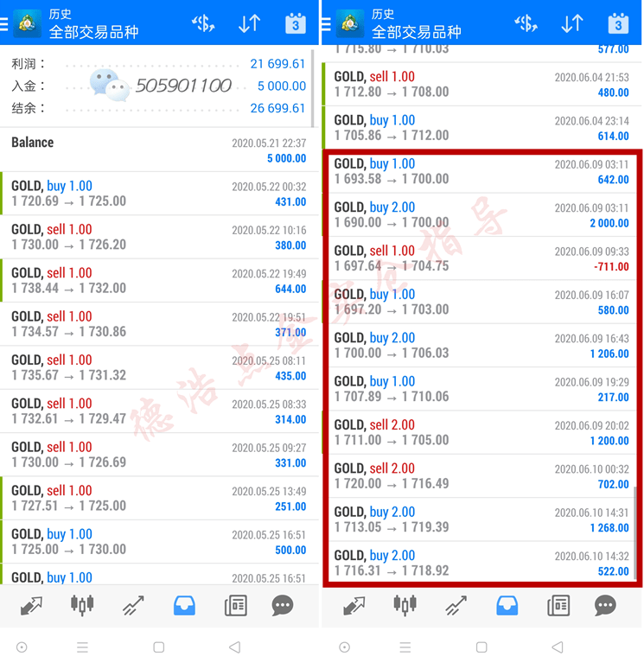Image resolution: width=644 pixels, height=669 pixels.
Task: Open Chat messages tab, left bottom bar
Action: point(283,605)
